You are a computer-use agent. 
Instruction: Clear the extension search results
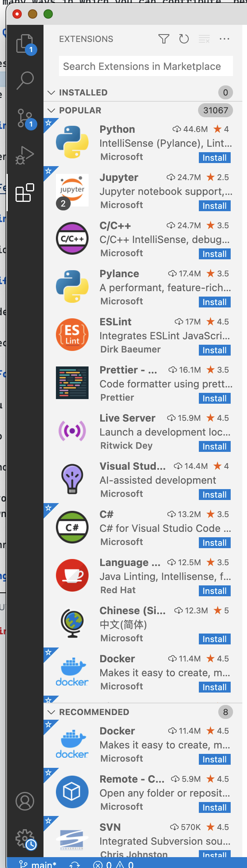click(x=204, y=39)
